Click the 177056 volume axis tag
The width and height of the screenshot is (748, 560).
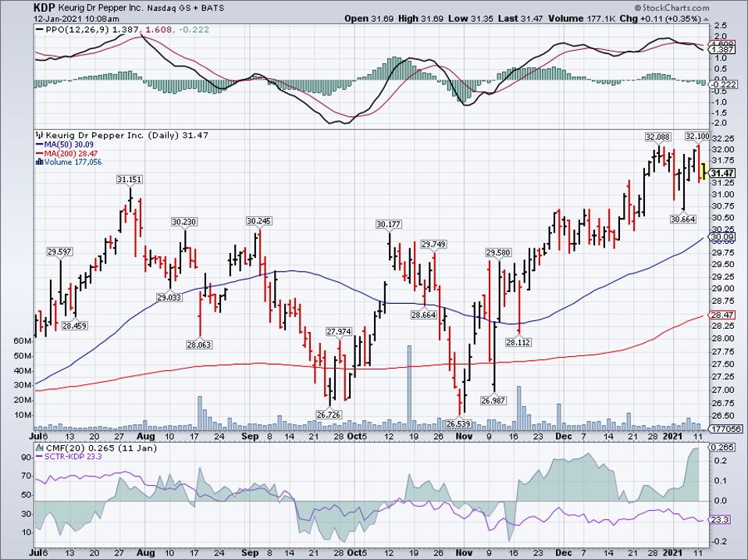(x=724, y=429)
